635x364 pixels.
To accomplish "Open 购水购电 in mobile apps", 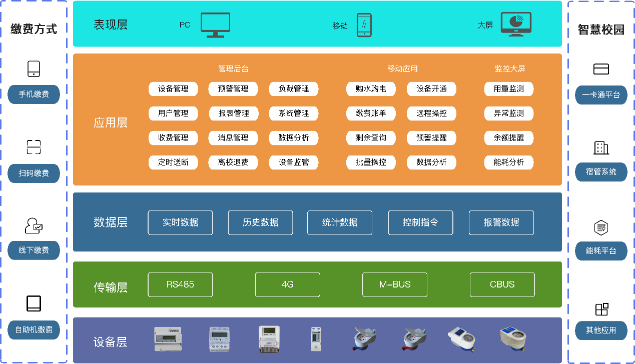I will 371,89.
